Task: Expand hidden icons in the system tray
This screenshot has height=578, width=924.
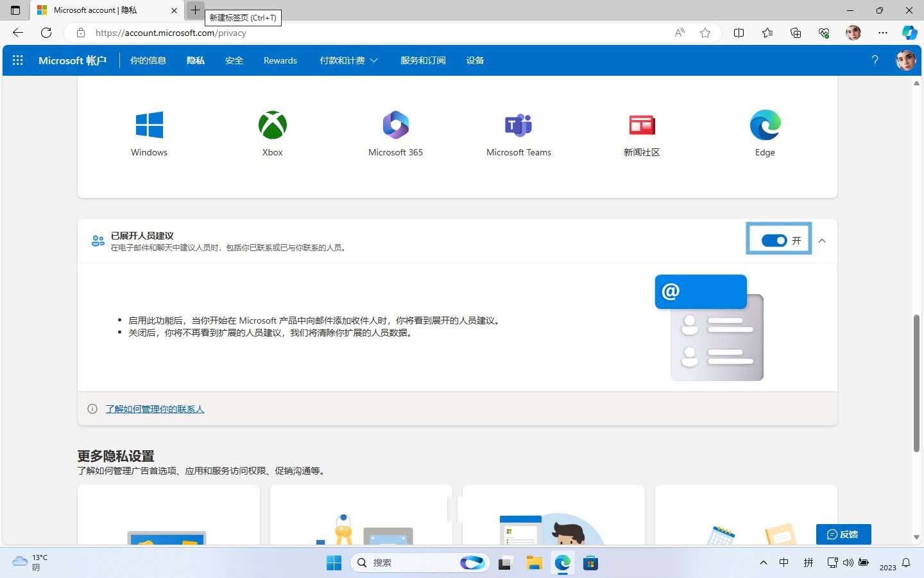Action: click(763, 563)
